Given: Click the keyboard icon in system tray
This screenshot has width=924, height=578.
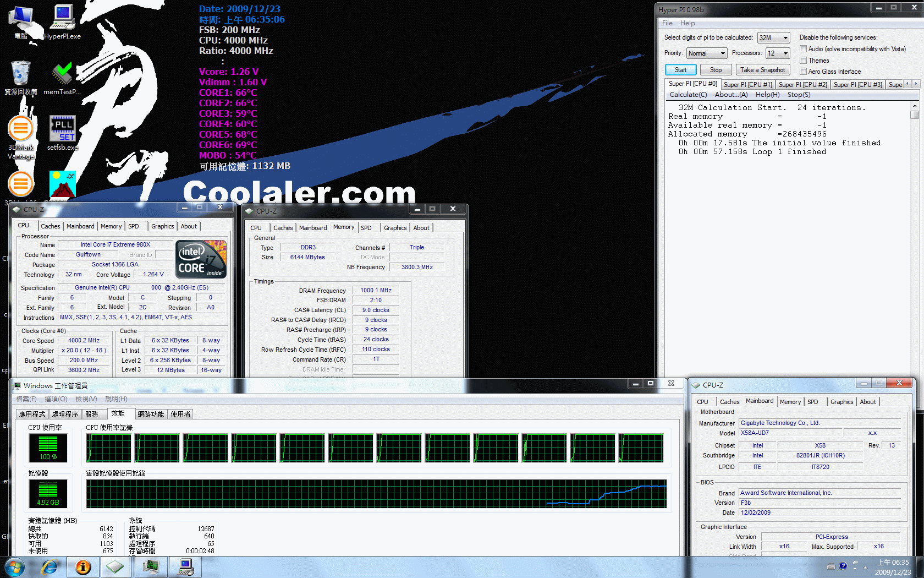Looking at the screenshot, I should (831, 566).
